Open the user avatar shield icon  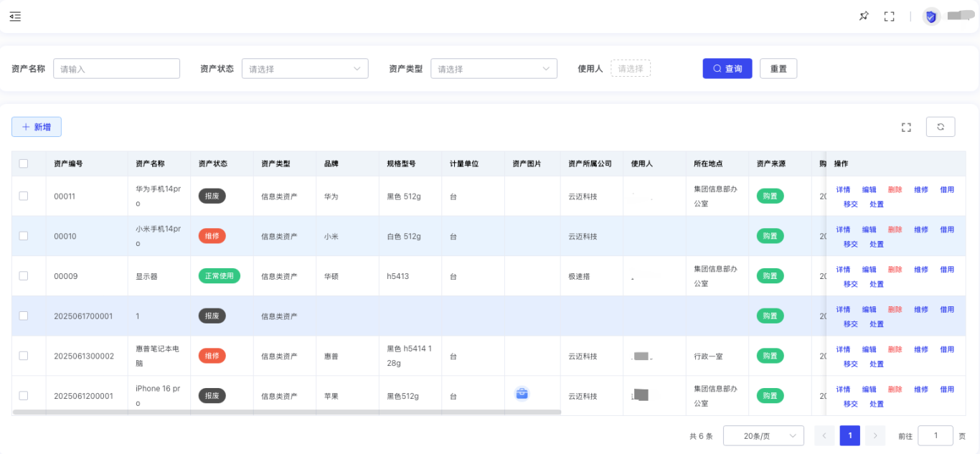pos(931,16)
